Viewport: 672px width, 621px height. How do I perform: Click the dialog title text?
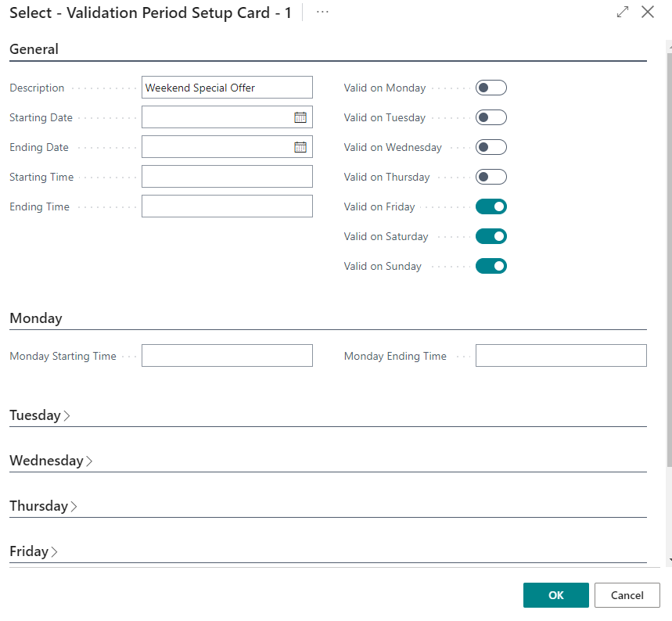150,13
